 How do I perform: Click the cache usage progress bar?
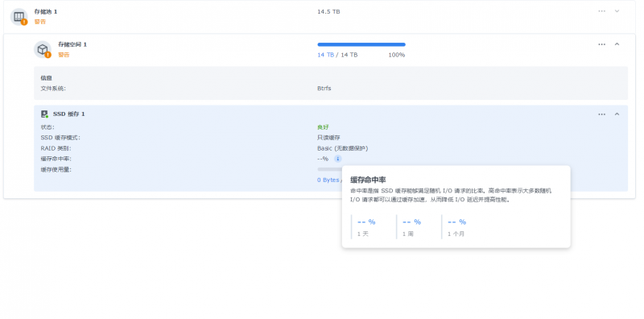click(329, 169)
